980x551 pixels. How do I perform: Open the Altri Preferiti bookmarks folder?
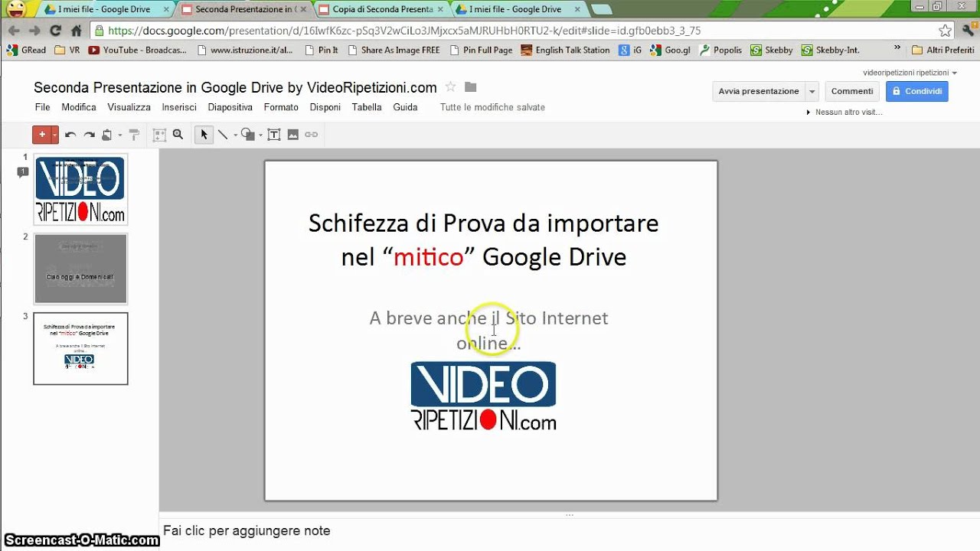[x=943, y=50]
